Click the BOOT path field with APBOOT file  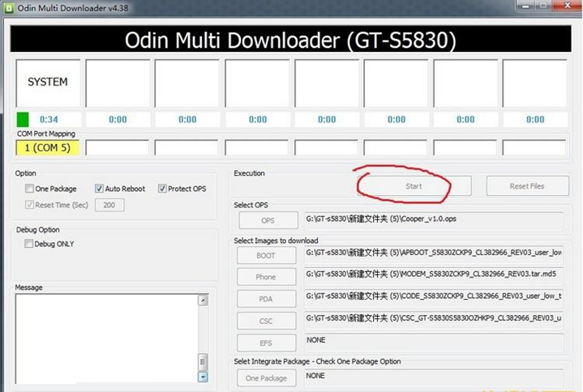(434, 254)
